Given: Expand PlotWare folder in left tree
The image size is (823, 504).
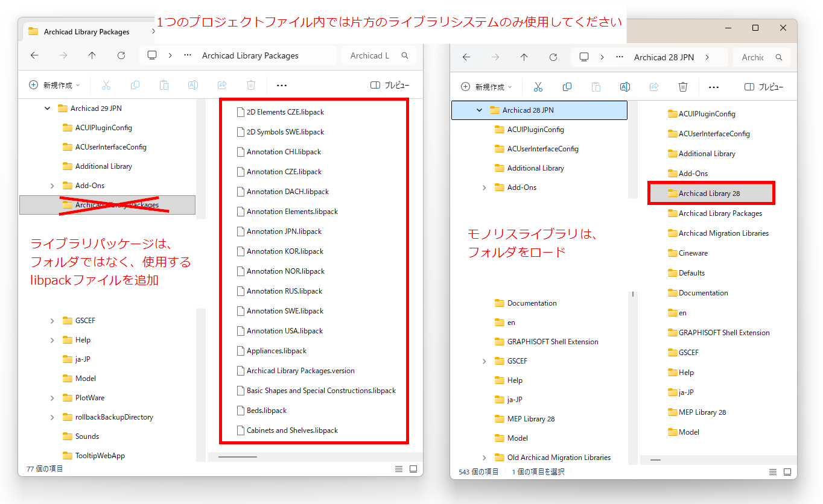Looking at the screenshot, I should click(52, 398).
